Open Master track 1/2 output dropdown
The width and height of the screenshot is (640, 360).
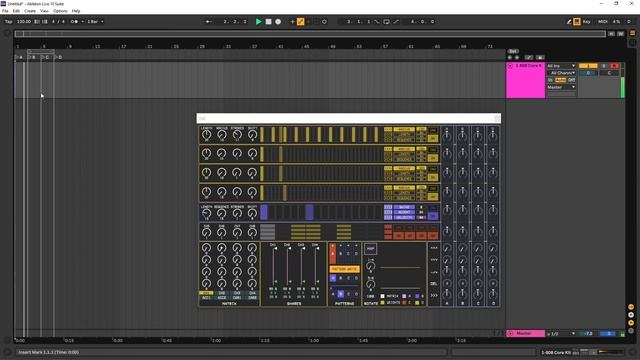coord(561,333)
